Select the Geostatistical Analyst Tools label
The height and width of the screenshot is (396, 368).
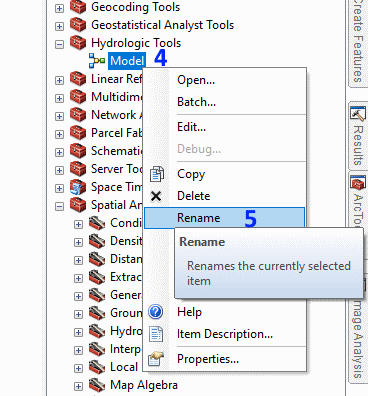click(x=163, y=25)
